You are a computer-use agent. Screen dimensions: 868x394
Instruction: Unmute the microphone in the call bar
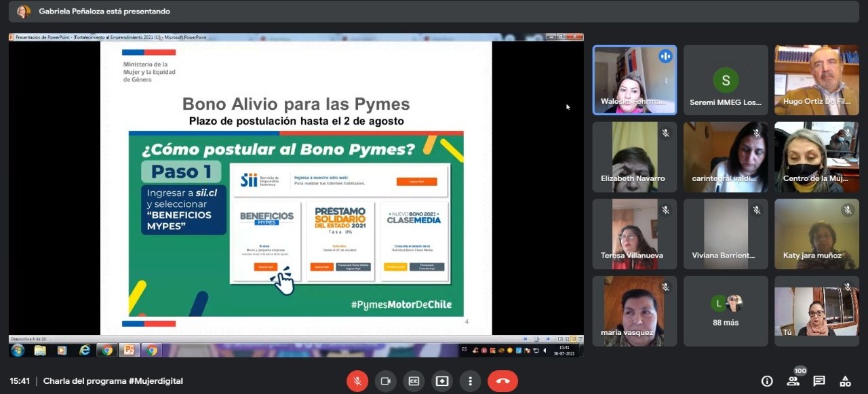tap(357, 381)
